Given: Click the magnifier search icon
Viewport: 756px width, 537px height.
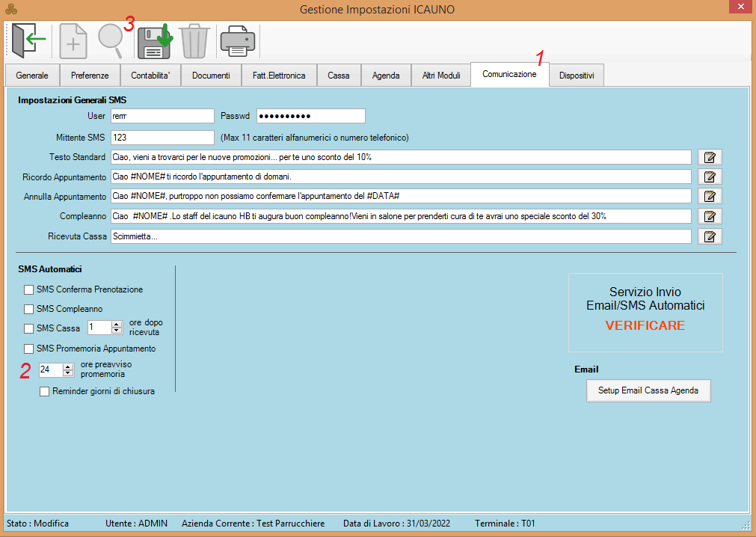Looking at the screenshot, I should pyautogui.click(x=111, y=41).
